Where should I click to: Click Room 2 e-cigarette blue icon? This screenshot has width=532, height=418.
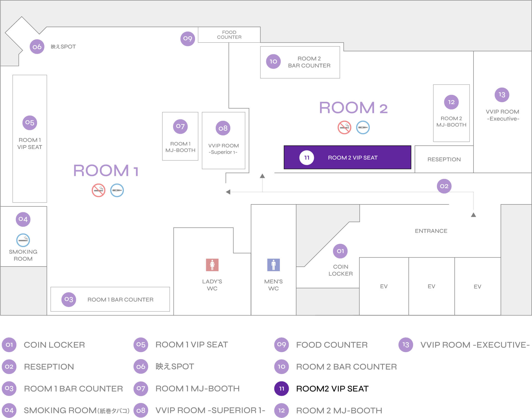(363, 127)
